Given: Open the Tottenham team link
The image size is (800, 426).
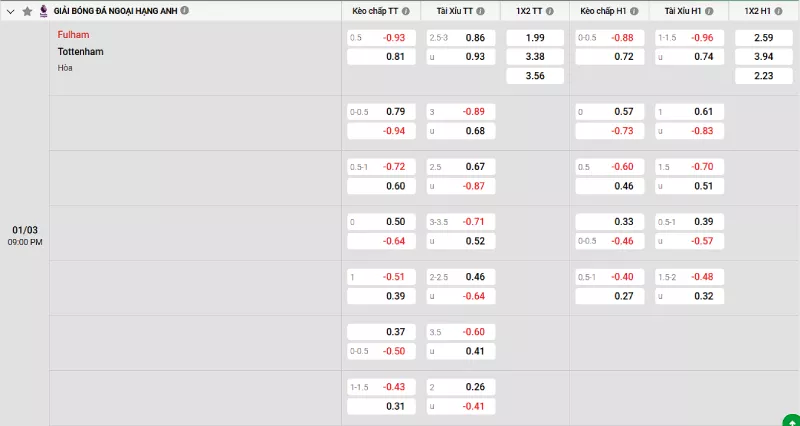Looking at the screenshot, I should [80, 51].
